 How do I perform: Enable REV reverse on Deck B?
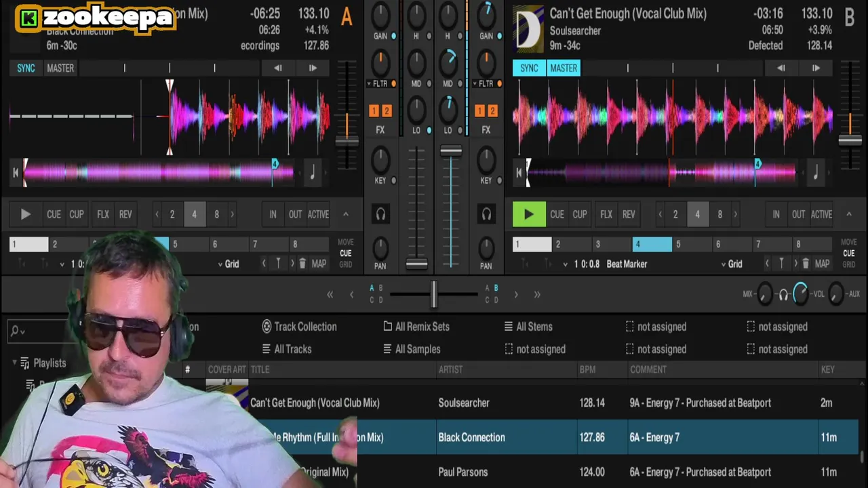[x=629, y=214]
